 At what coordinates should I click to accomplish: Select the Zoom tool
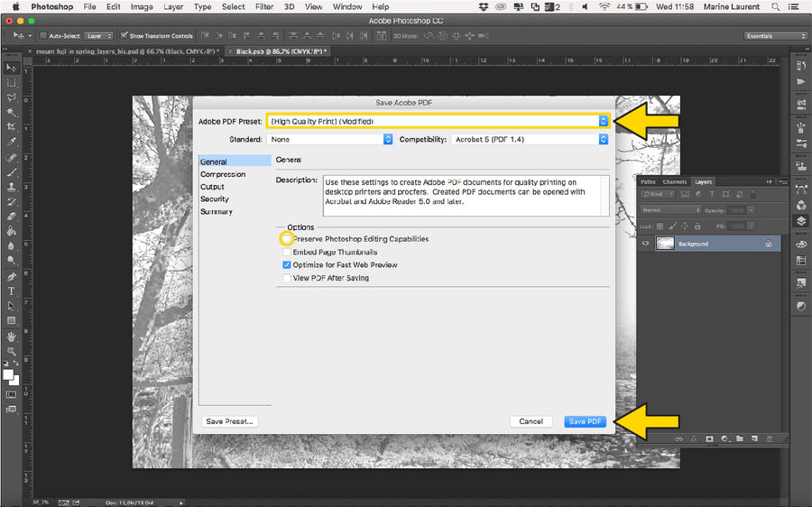11,351
